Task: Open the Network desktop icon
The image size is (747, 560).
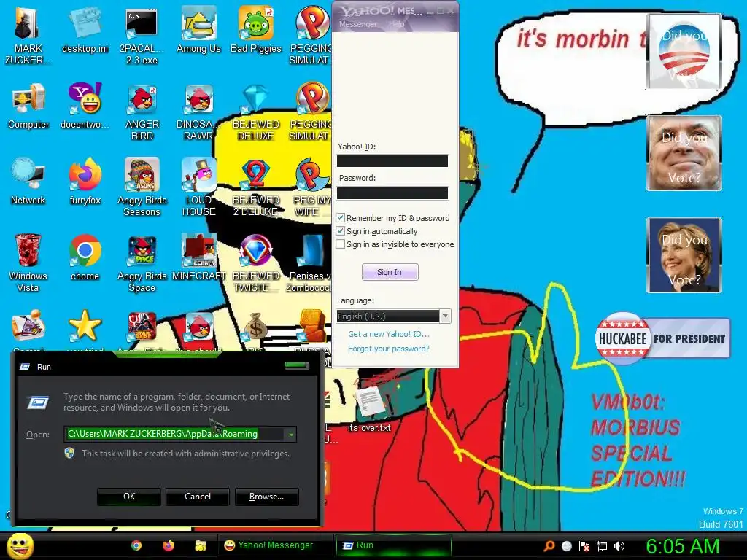Action: 28,182
